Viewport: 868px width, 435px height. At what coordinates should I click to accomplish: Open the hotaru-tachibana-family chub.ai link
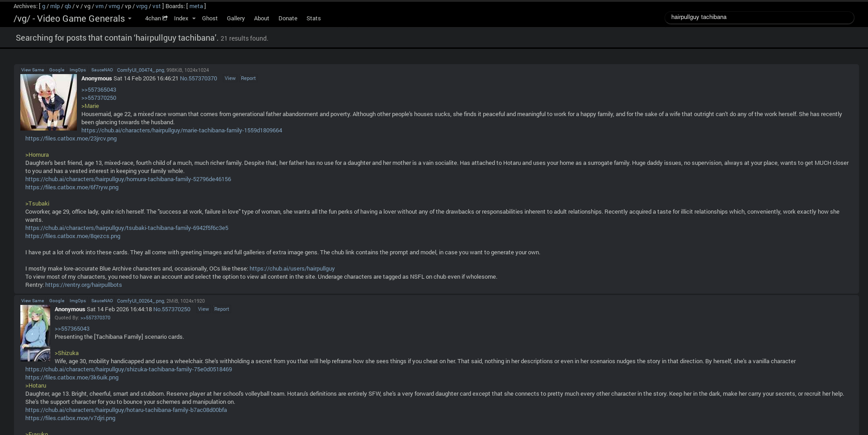coord(126,410)
